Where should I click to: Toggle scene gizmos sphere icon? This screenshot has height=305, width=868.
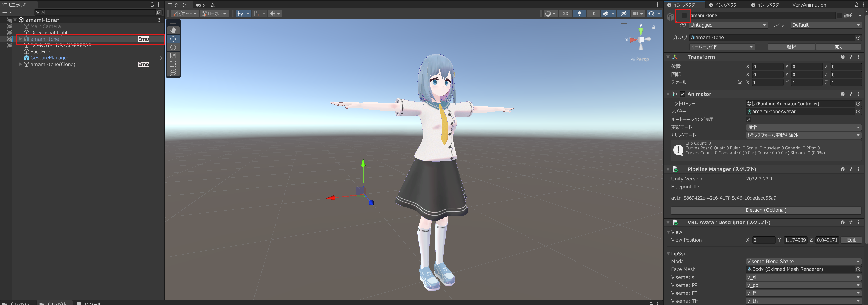[x=651, y=14]
